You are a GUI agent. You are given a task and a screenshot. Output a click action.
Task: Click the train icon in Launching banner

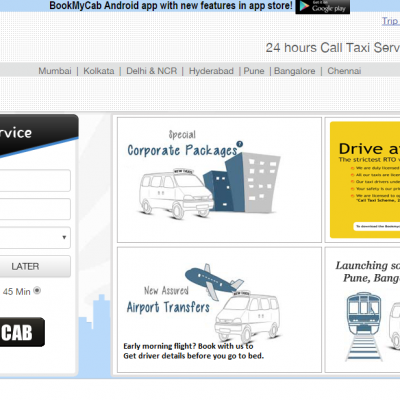coord(364,326)
